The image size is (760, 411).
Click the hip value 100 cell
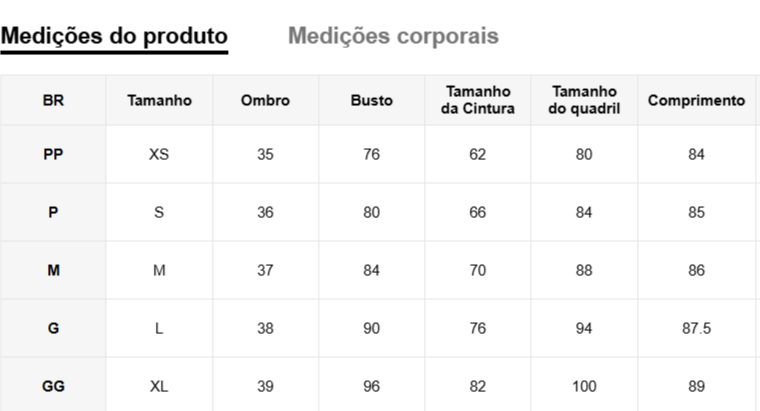(x=584, y=386)
